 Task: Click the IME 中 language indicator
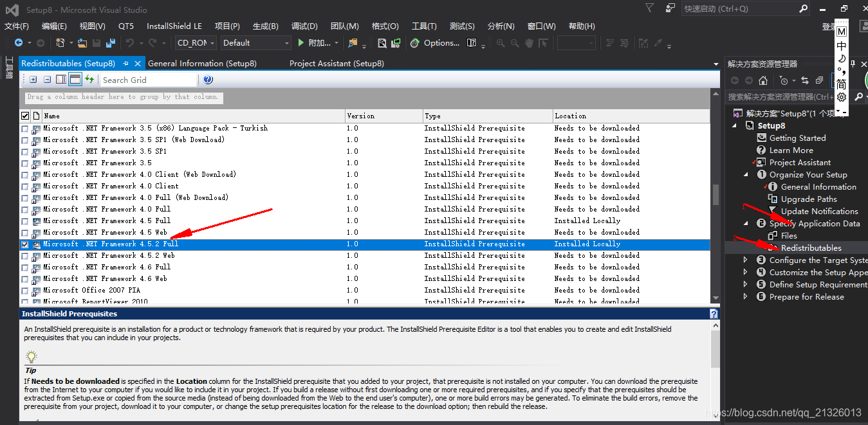point(842,46)
